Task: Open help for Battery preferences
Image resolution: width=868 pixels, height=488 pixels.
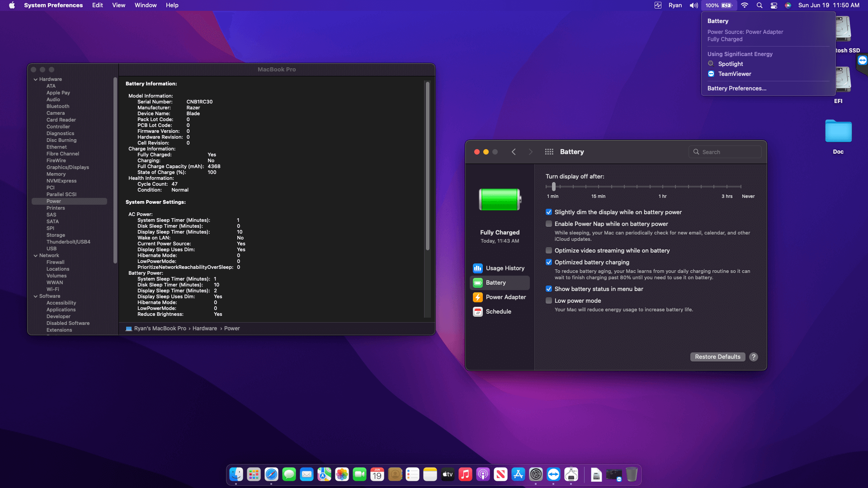Action: tap(754, 357)
